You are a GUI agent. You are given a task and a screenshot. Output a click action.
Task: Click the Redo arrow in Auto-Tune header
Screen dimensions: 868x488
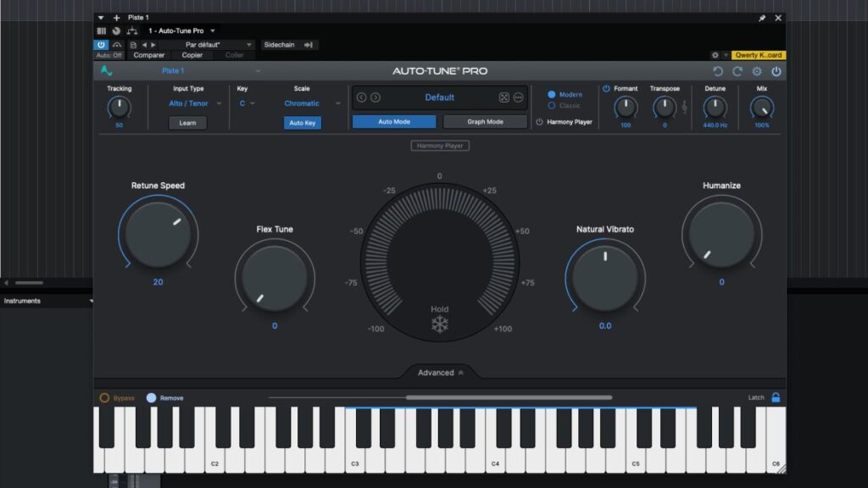(x=737, y=71)
